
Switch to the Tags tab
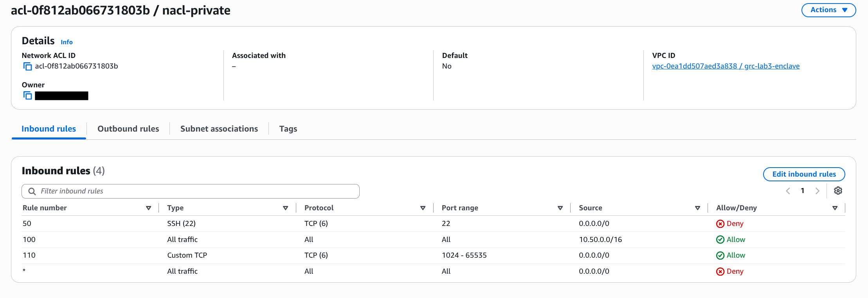click(288, 129)
